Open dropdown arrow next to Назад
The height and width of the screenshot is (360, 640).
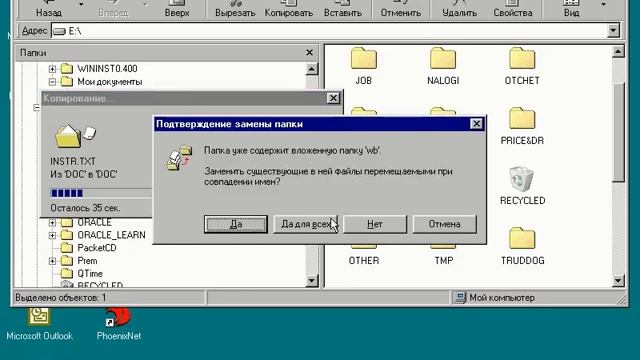[x=81, y=5]
